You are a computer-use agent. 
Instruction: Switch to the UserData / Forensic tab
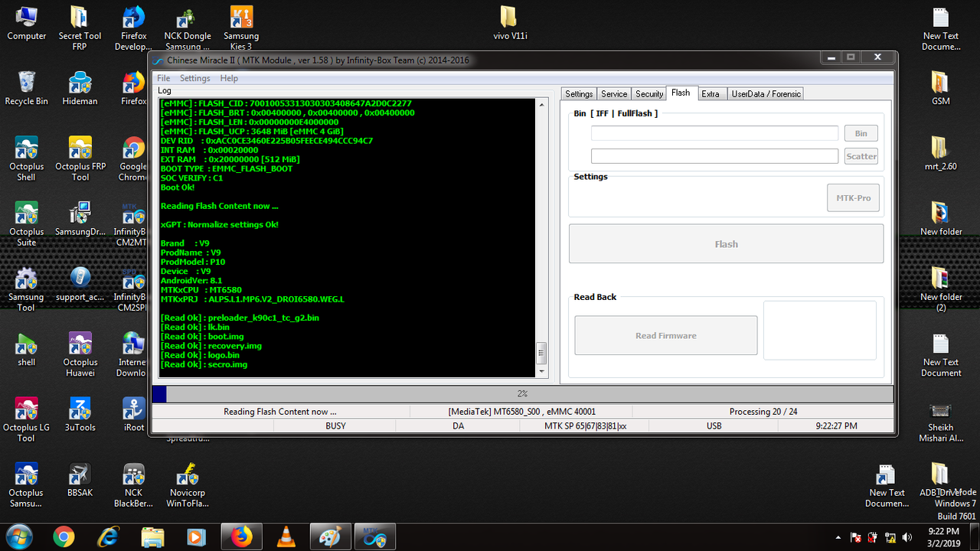(x=766, y=94)
